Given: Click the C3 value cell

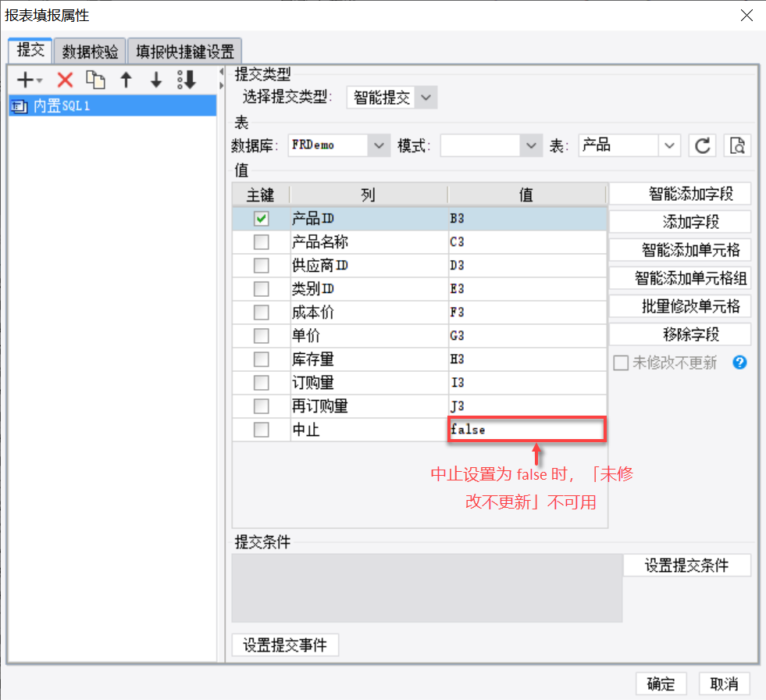Looking at the screenshot, I should click(528, 242).
